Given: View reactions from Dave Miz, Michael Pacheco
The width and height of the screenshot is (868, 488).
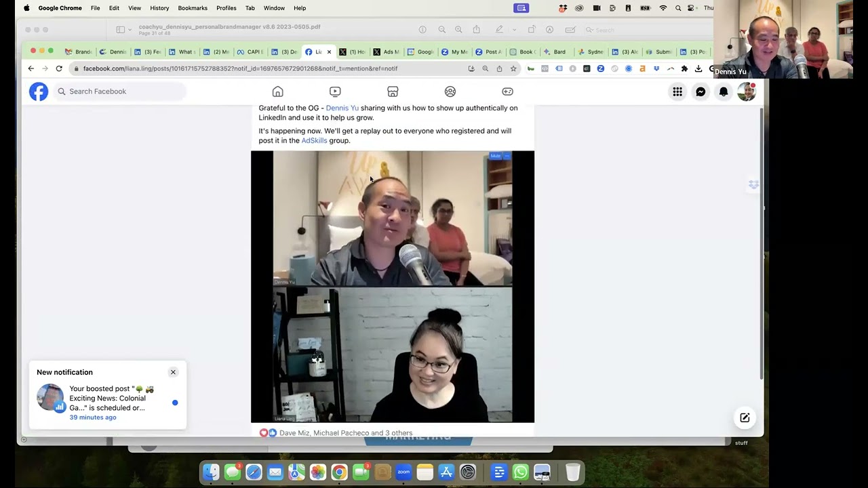Looking at the screenshot, I should (x=346, y=432).
